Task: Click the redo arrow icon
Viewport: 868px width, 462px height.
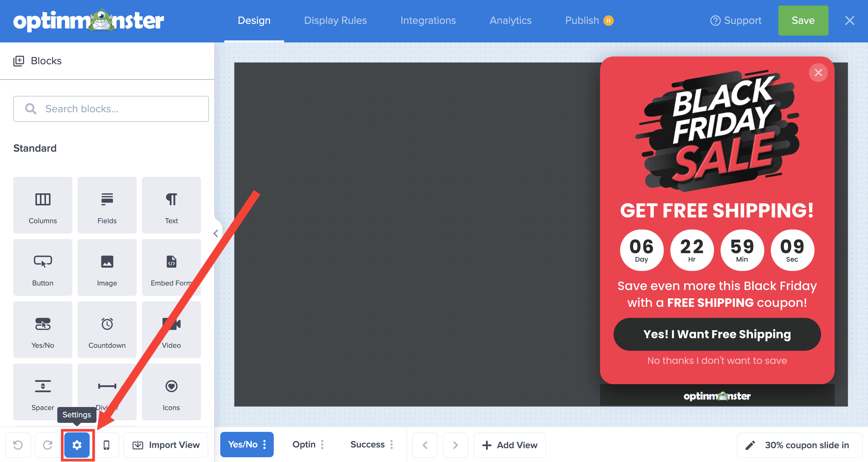Action: 47,445
